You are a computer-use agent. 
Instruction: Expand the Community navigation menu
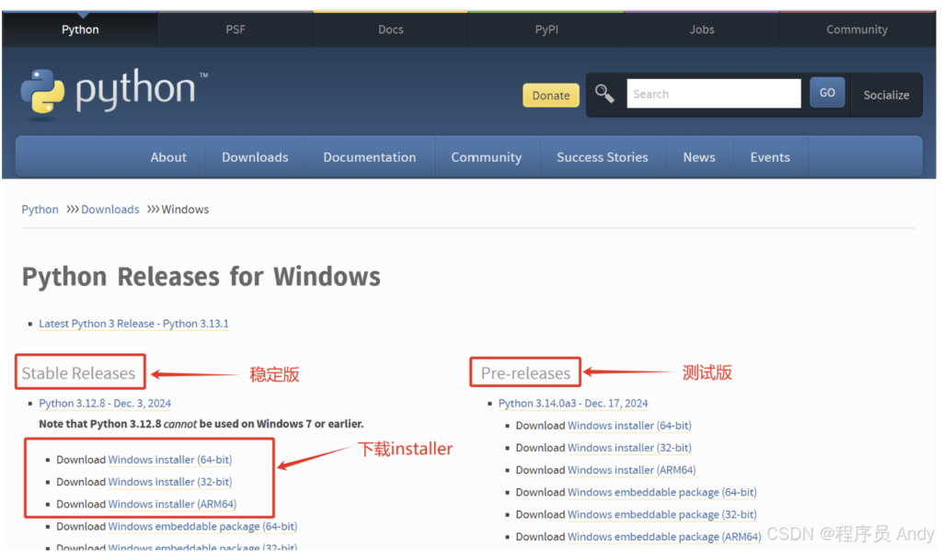point(486,157)
